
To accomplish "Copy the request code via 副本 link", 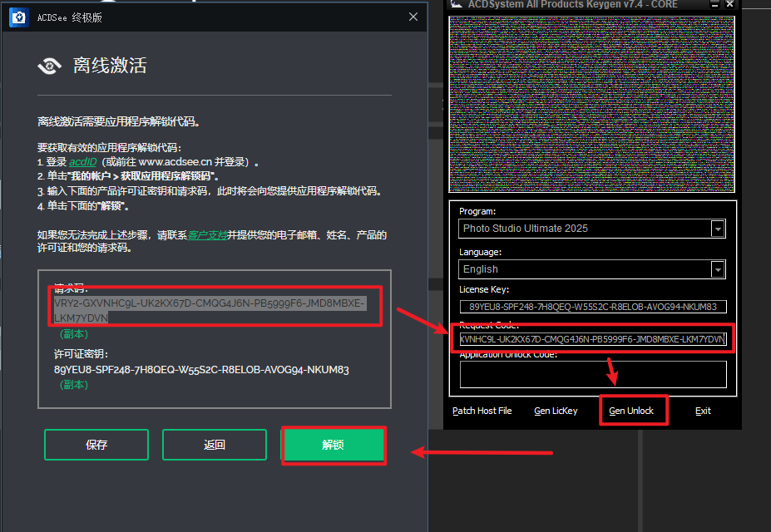I will [x=73, y=333].
